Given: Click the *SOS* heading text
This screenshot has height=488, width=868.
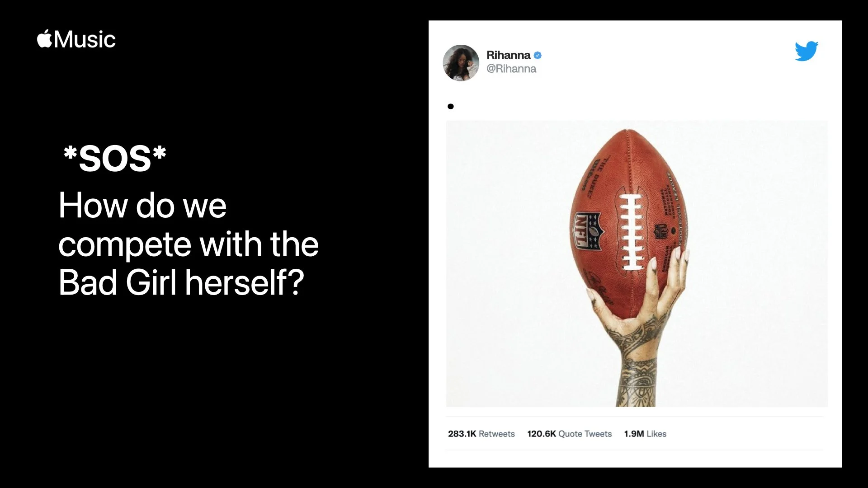Looking at the screenshot, I should 115,159.
